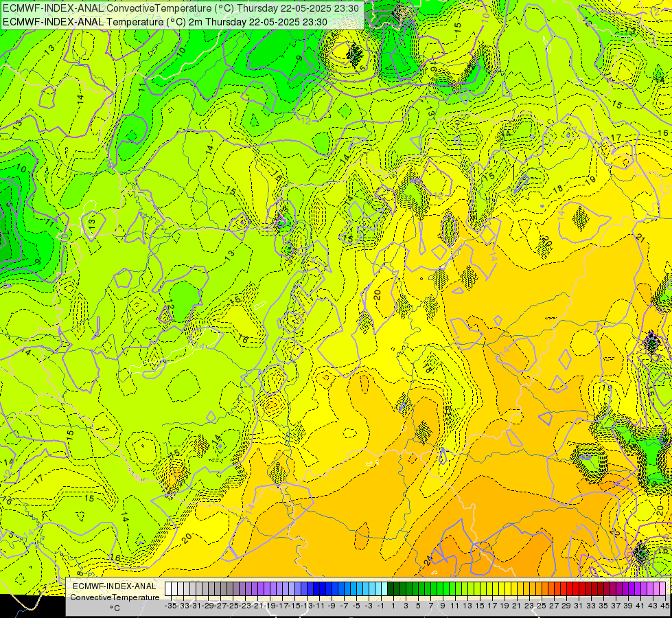The image size is (672, 618).
Task: Pick the bright red swatch above legend value 31
Action: pos(576,589)
